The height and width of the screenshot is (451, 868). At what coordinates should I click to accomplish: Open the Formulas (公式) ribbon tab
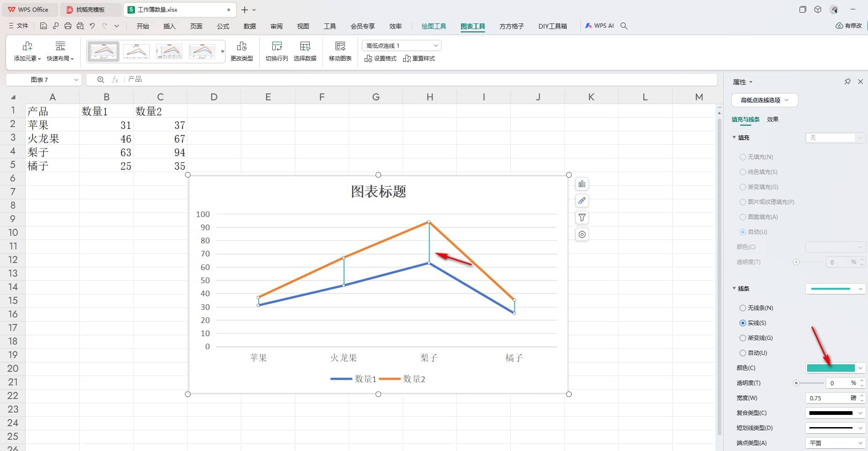[x=223, y=26]
